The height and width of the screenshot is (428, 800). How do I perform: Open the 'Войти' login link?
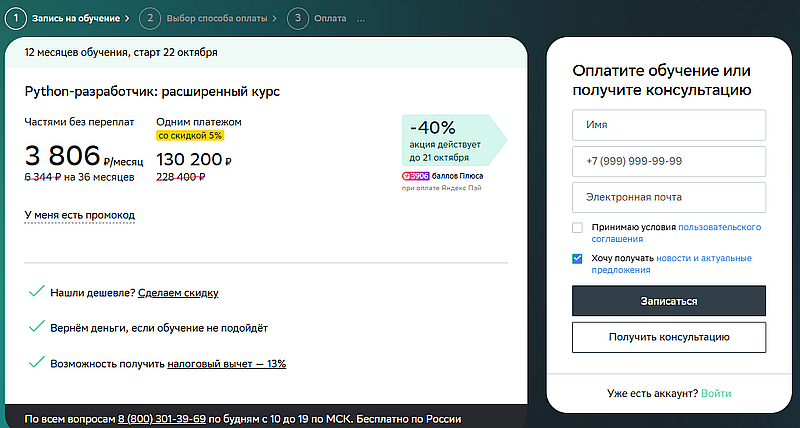pyautogui.click(x=715, y=393)
